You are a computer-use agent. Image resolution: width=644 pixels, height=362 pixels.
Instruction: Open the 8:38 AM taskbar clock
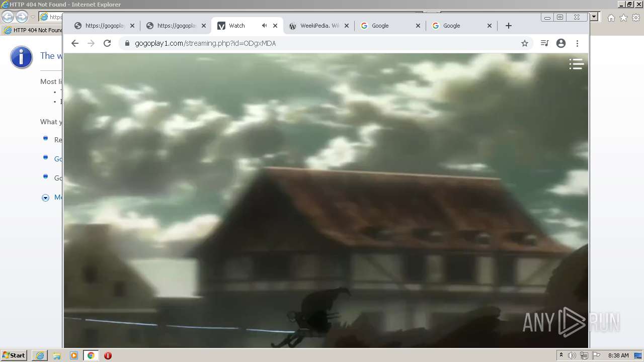click(618, 355)
